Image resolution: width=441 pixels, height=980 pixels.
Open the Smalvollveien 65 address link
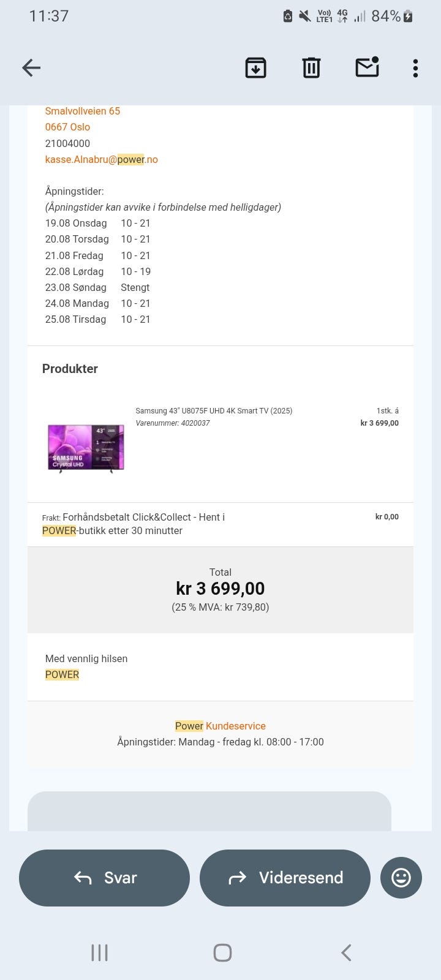[x=83, y=111]
